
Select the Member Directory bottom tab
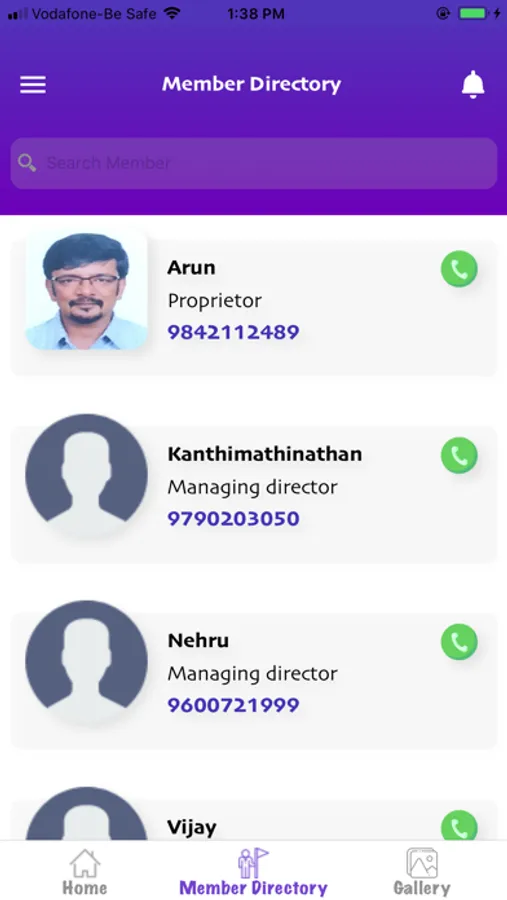253,872
